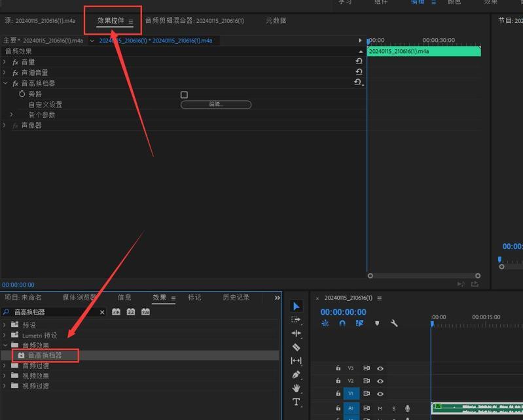Open the 历史记录 tab
Viewport: 523px width, 420px height.
point(236,297)
